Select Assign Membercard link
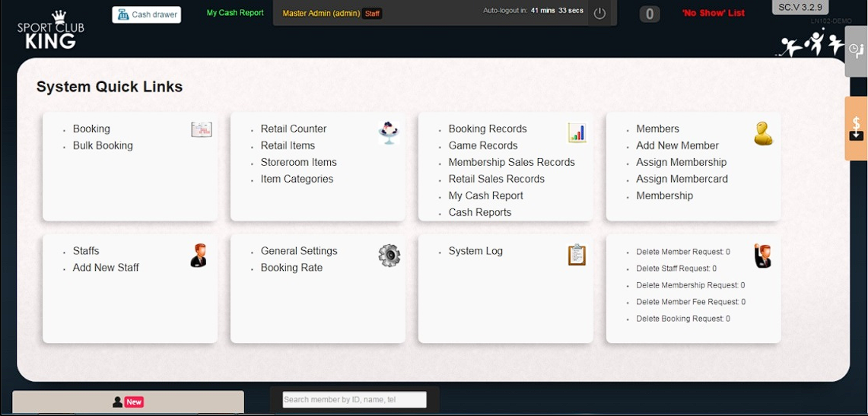 click(682, 179)
